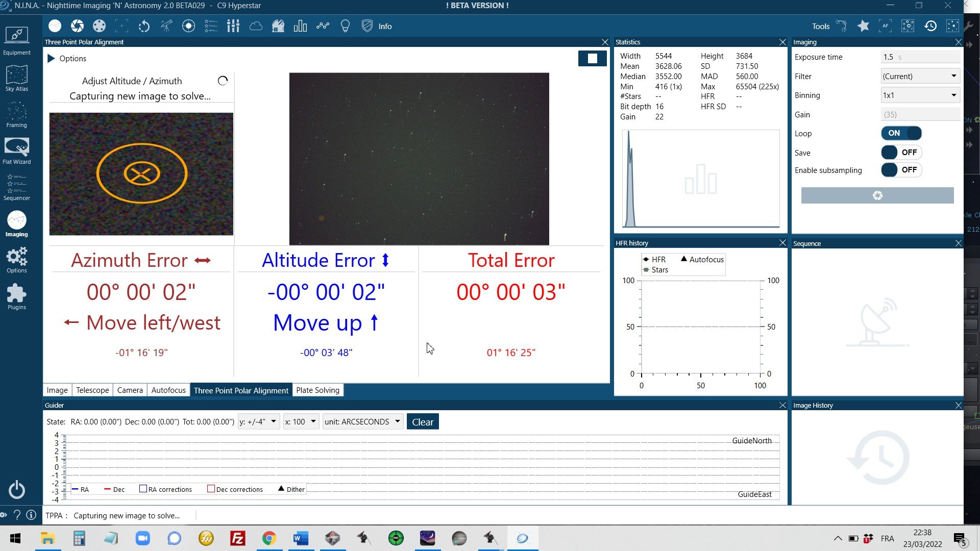The image size is (980, 551).
Task: Open the Filter dropdown showing (Current)
Action: point(920,76)
